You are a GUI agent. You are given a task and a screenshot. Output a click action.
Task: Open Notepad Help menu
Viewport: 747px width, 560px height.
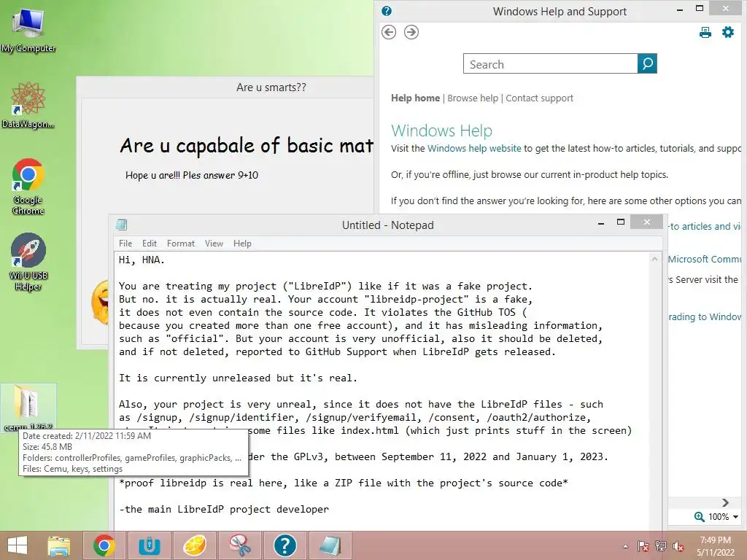[x=242, y=244]
